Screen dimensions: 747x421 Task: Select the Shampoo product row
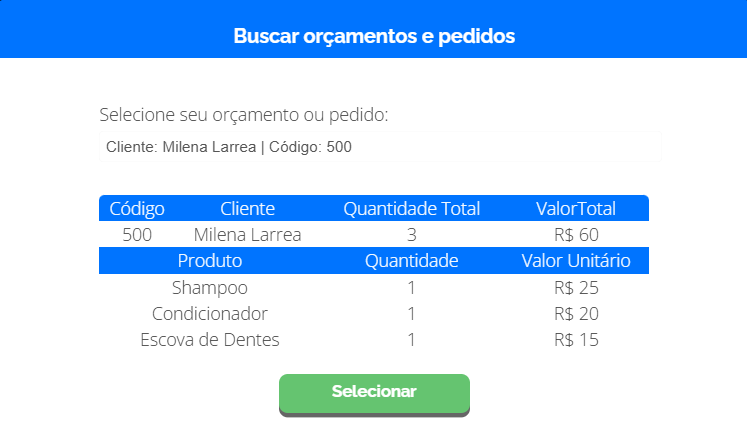point(210,288)
